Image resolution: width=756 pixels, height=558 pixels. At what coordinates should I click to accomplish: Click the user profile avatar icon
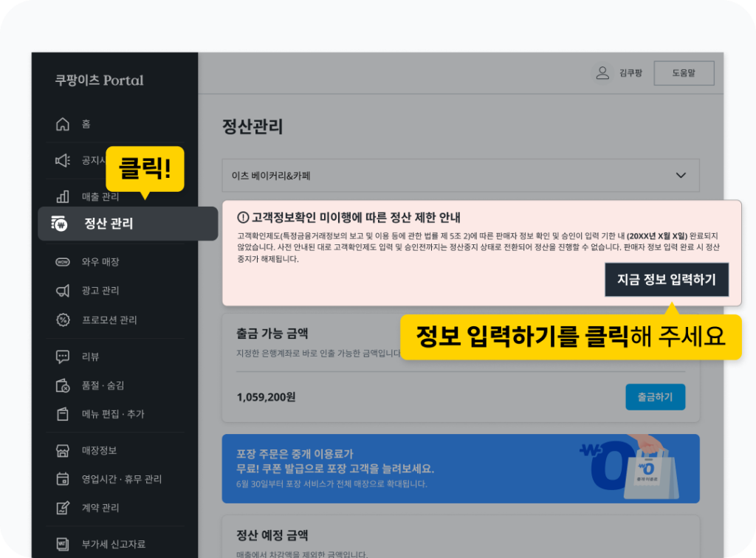(602, 73)
